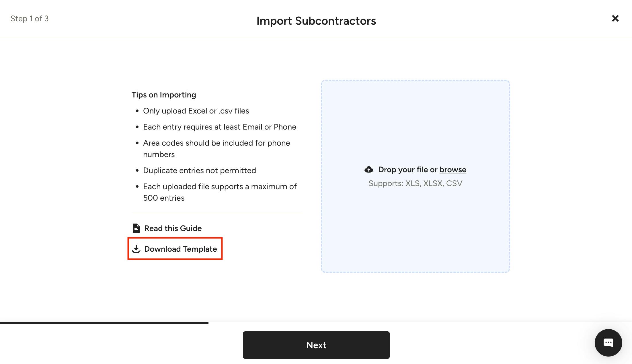The height and width of the screenshot is (364, 632).
Task: Click the cloud upload icon
Action: coord(369,170)
